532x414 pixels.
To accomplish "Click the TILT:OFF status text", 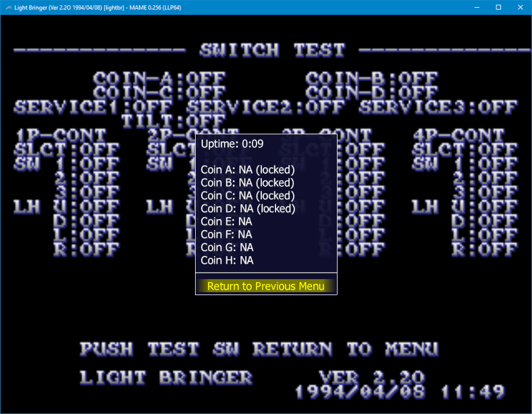I will click(x=166, y=122).
